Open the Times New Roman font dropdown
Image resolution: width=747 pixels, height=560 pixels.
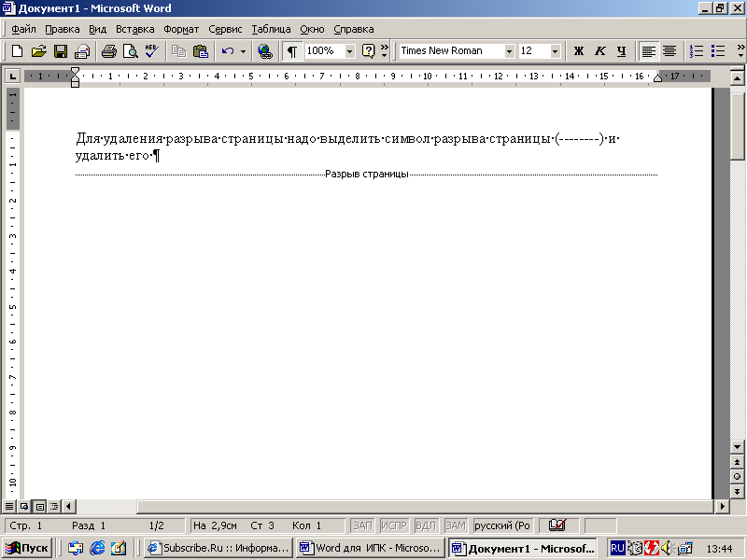509,51
